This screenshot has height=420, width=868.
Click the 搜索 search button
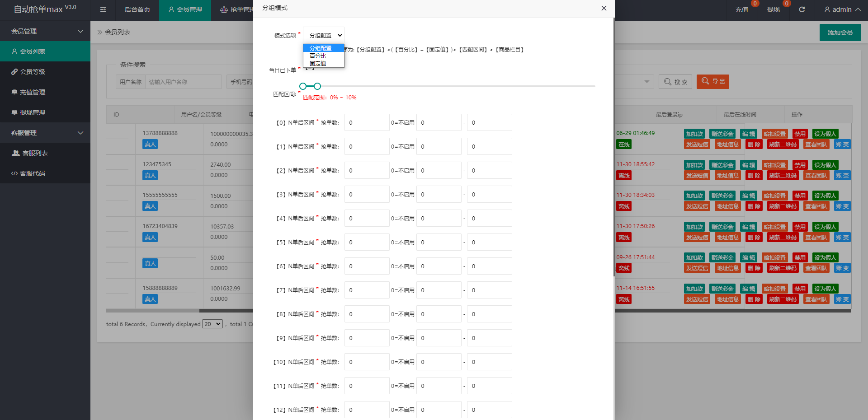675,82
